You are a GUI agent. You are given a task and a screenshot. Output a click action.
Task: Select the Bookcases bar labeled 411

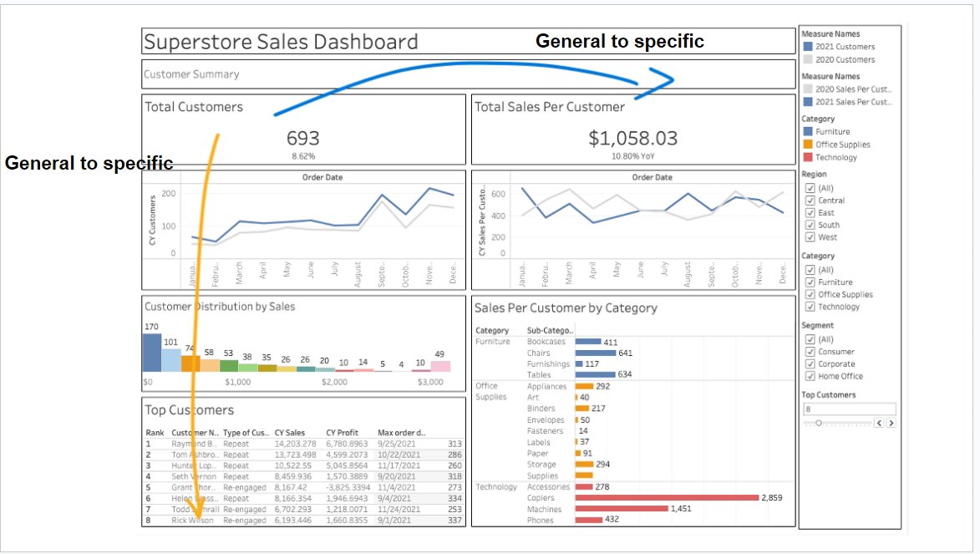(588, 342)
